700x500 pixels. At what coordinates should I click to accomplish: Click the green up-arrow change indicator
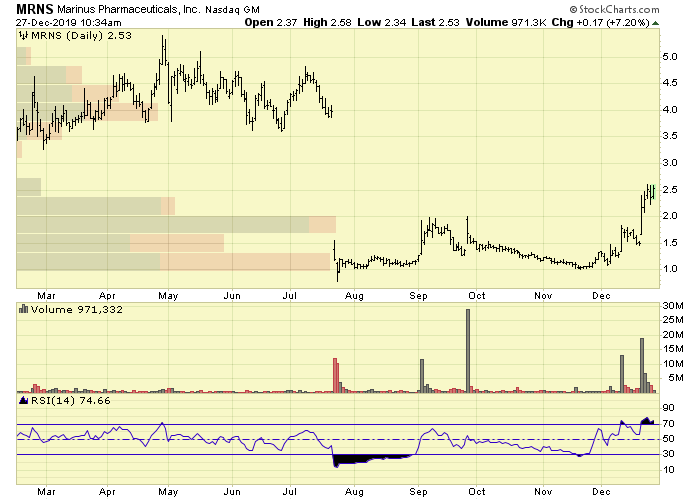tap(655, 23)
